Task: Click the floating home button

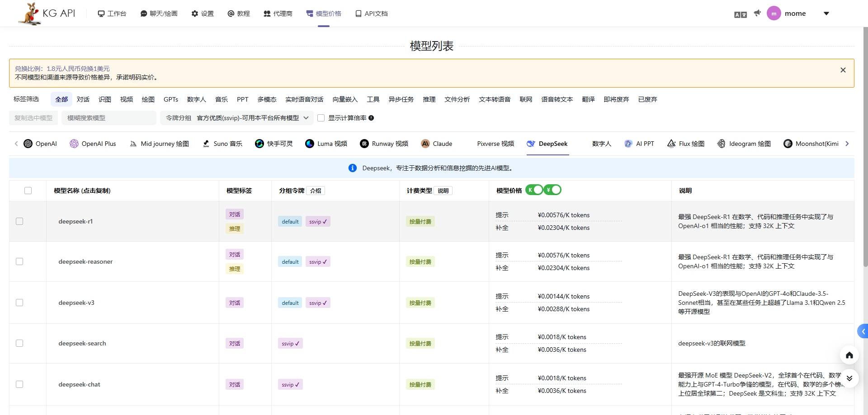Action: pos(849,355)
